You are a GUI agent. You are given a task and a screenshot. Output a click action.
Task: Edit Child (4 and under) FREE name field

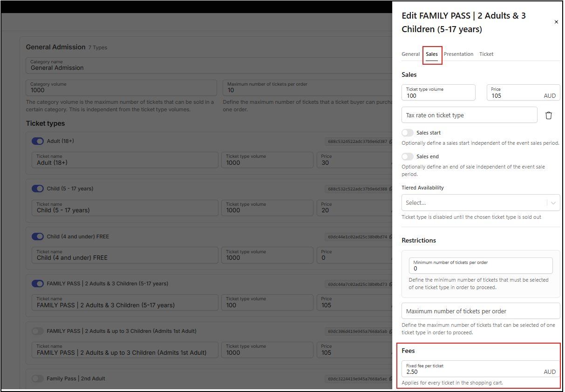pos(125,255)
